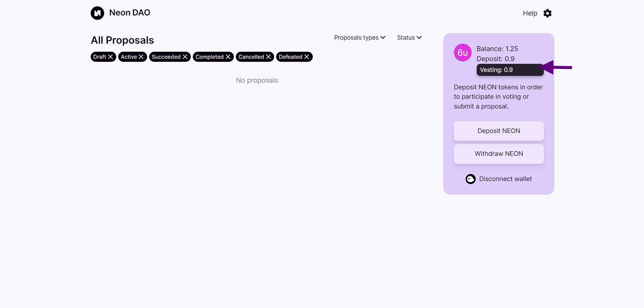Click Disconnect wallet
The width and height of the screenshot is (644, 308).
tap(506, 179)
